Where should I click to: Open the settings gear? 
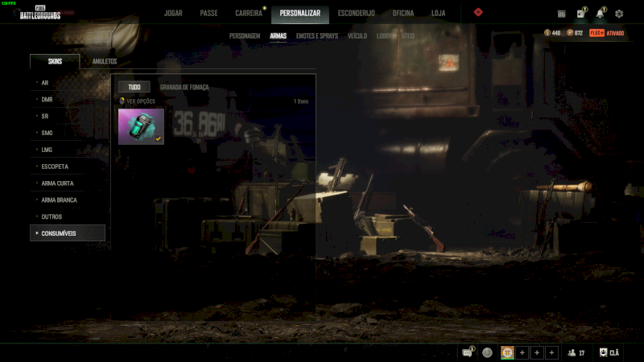619,14
